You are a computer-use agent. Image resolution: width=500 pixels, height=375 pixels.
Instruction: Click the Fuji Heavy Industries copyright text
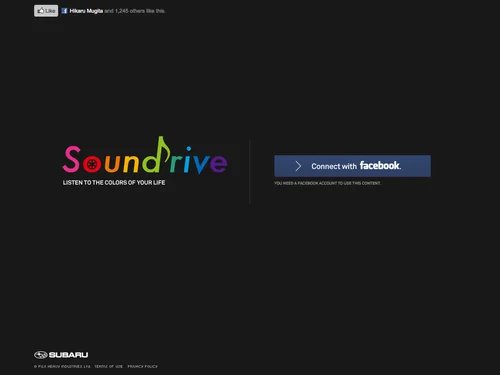[62, 366]
